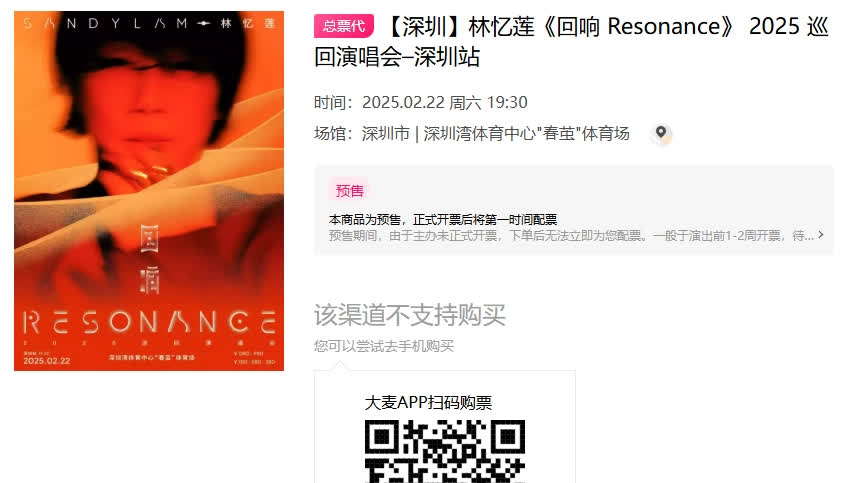
Task: Open the map pin beside the venue
Action: click(661, 134)
